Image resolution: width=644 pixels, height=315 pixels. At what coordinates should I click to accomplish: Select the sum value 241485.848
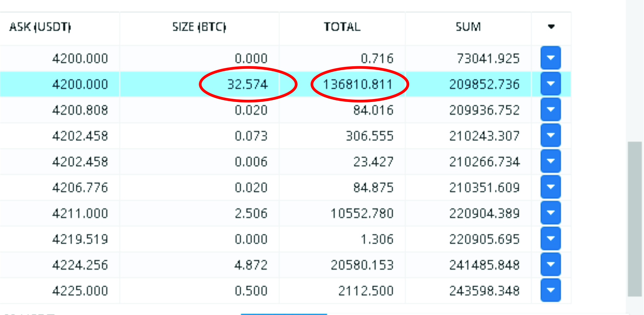pos(485,265)
